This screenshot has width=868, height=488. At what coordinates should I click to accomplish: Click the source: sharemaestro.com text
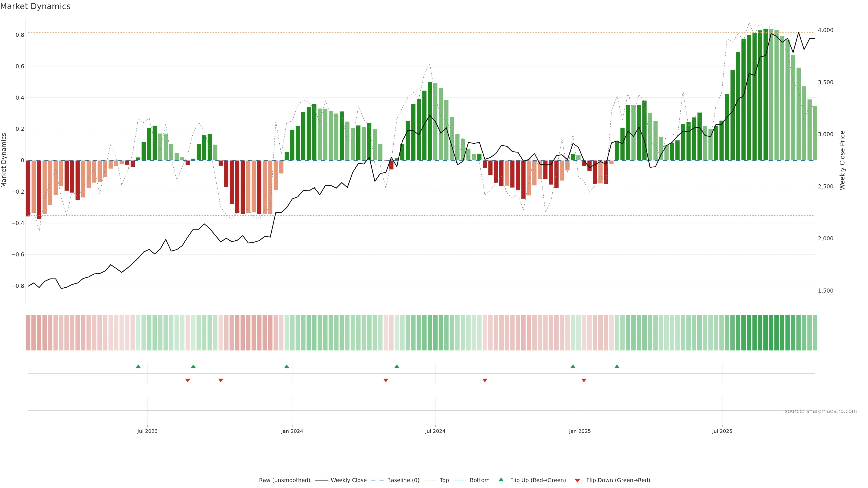[821, 411]
